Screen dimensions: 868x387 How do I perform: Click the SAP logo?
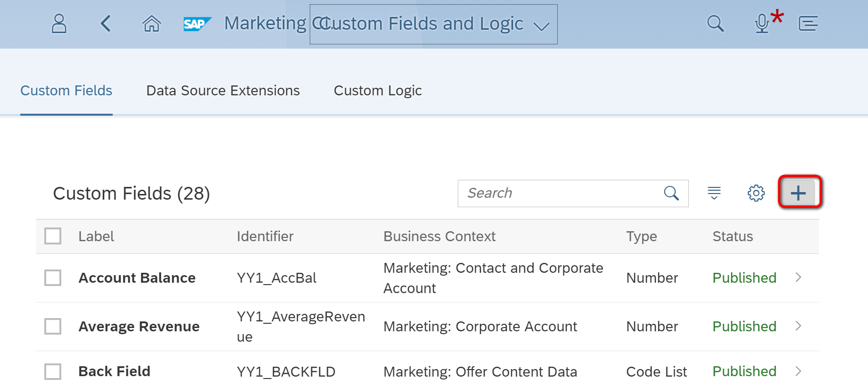(x=197, y=24)
